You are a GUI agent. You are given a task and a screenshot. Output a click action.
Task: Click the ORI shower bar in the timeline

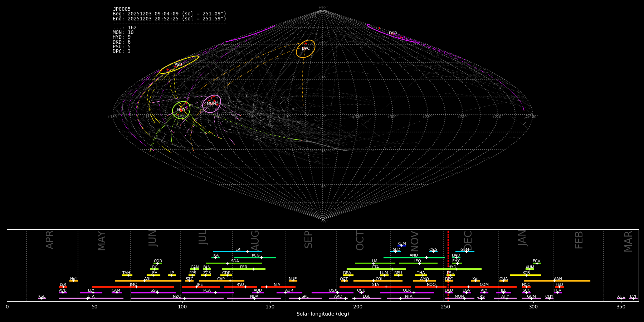[x=378, y=281]
